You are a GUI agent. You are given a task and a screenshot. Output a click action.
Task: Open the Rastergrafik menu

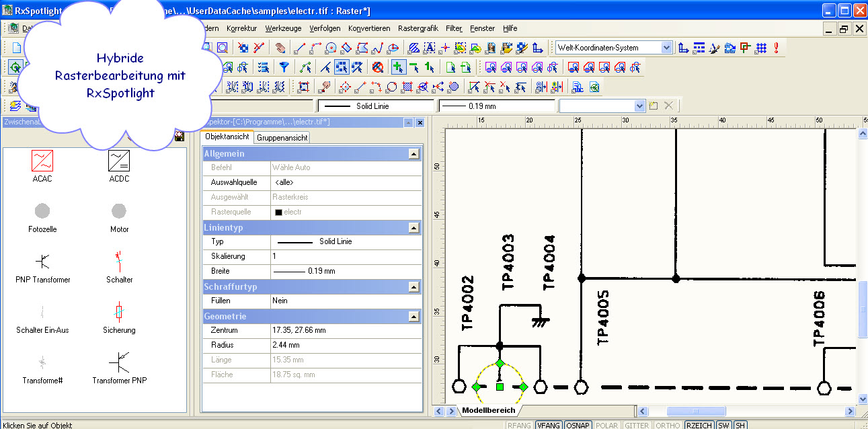418,28
